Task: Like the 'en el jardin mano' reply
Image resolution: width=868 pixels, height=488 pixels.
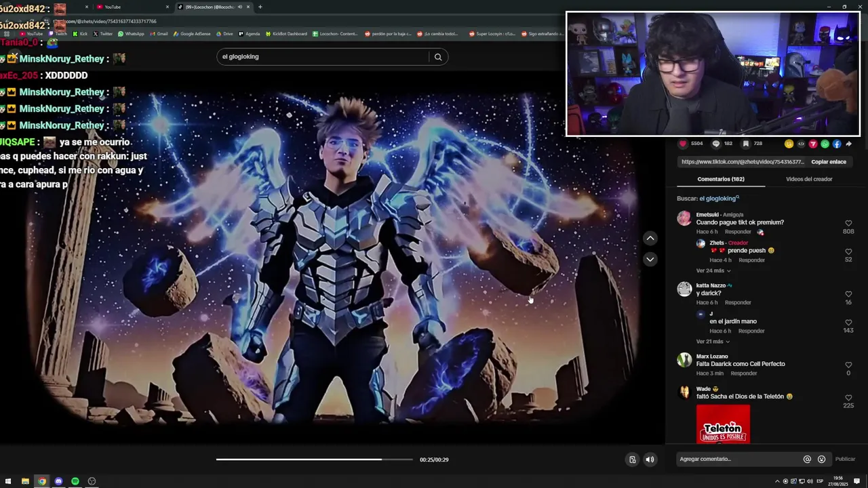Action: [848, 323]
